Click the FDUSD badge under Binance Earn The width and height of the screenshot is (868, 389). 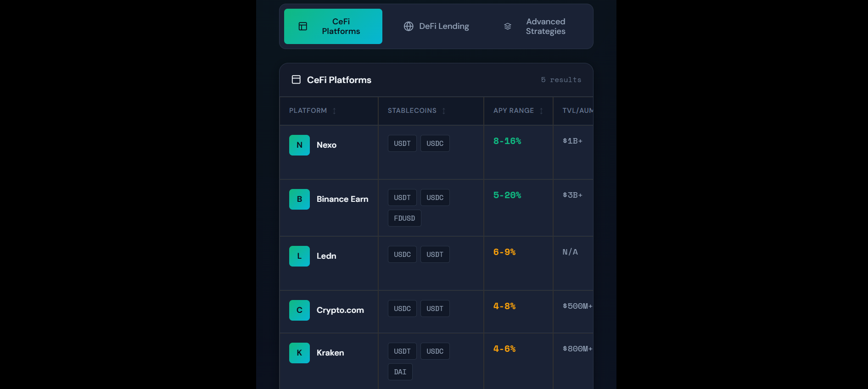click(x=404, y=218)
